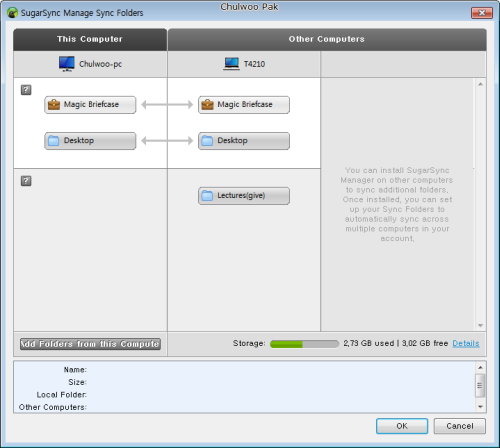This screenshot has height=448, width=500.
Task: Click the 'Size:' label in details panel
Action: pyautogui.click(x=78, y=382)
